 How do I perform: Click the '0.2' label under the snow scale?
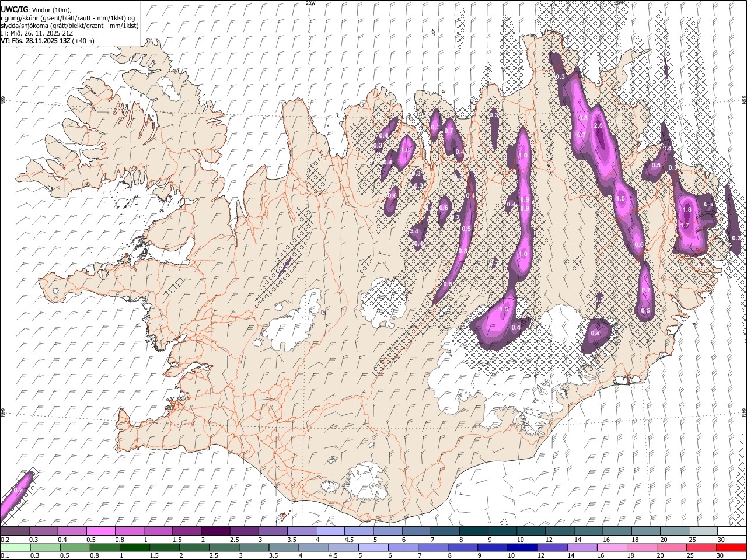pyautogui.click(x=5, y=540)
